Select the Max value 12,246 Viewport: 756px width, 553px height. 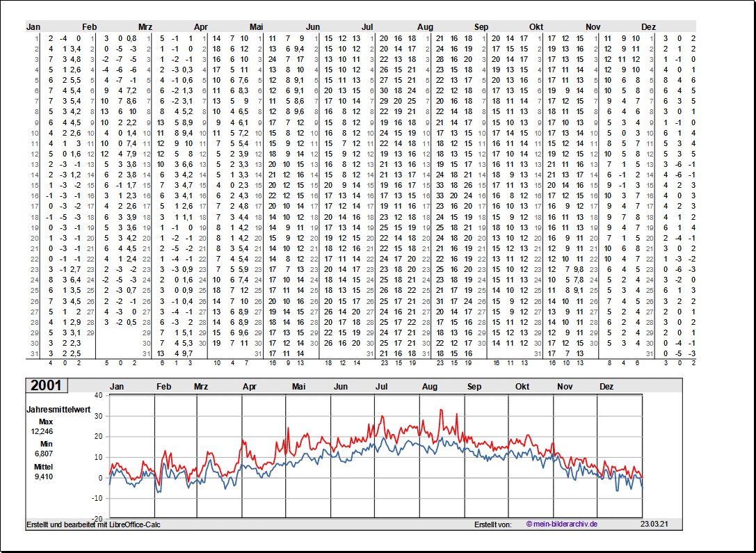click(42, 431)
